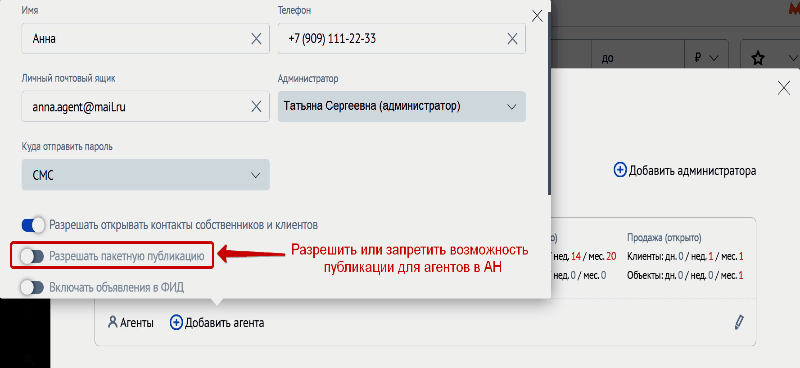Viewport: 800px width, 368px height.
Task: Open the ruble currency dropdown
Action: tap(707, 58)
